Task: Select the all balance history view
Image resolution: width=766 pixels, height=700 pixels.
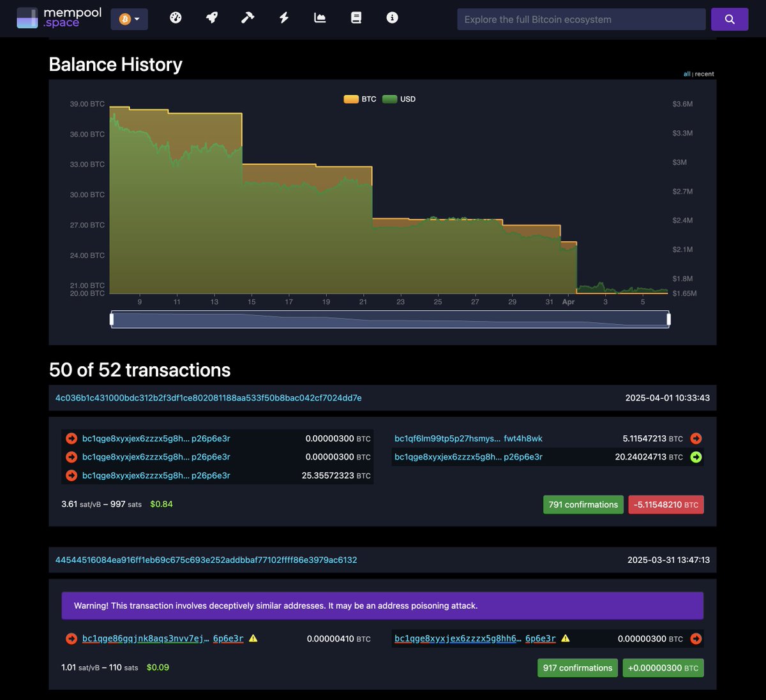Action: pos(687,73)
